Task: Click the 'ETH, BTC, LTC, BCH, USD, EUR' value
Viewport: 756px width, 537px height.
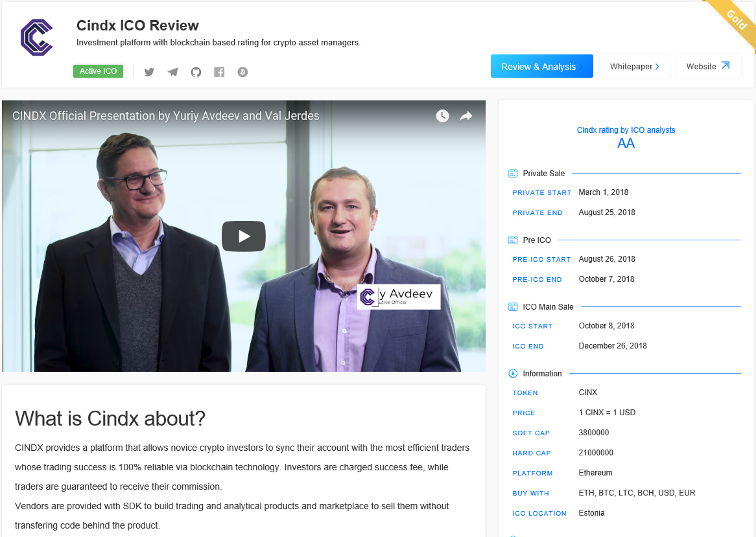Action: coord(637,493)
